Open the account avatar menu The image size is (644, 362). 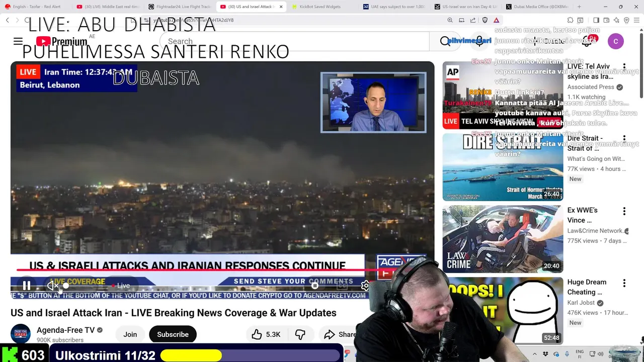pos(616,41)
